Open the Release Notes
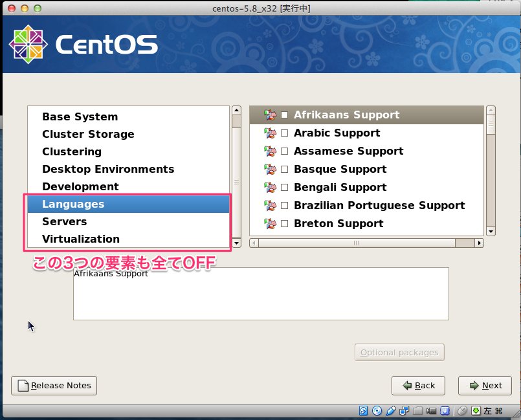Viewport: 521px width, 420px height. tap(54, 385)
